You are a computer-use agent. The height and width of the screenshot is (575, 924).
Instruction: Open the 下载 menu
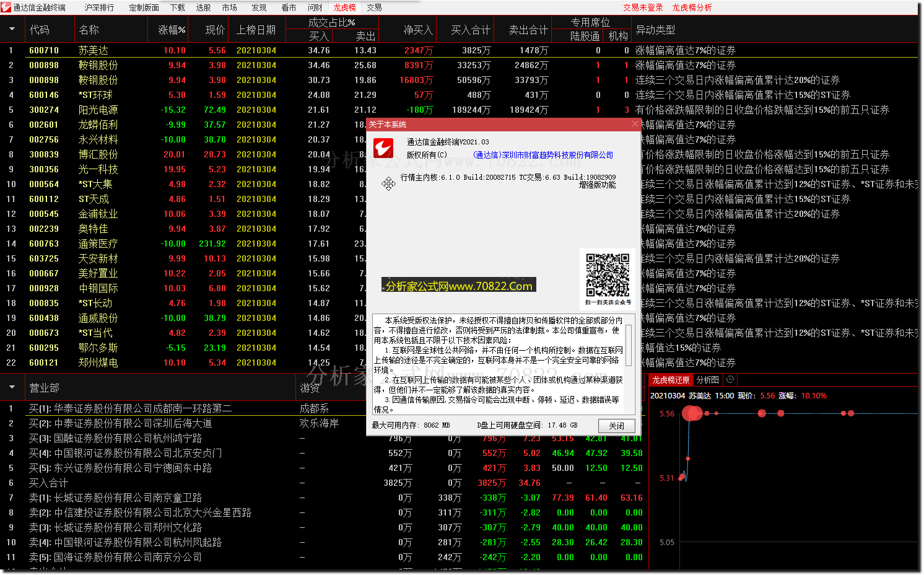178,7
